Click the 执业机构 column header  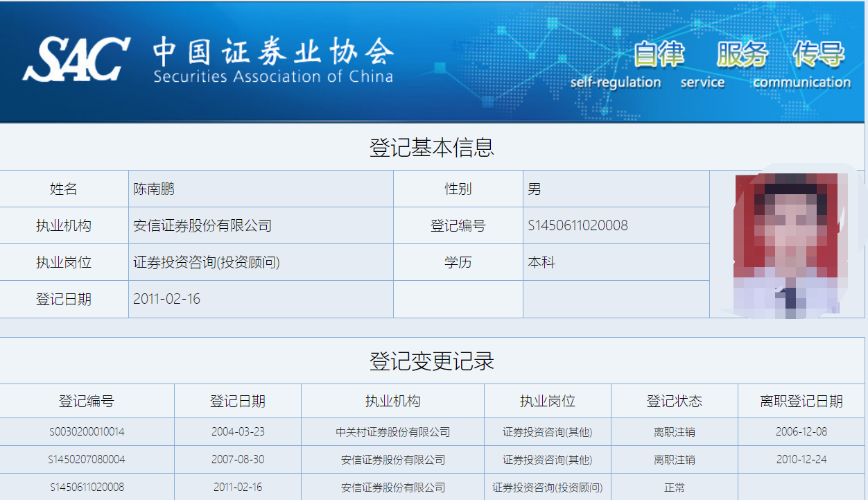tap(393, 401)
